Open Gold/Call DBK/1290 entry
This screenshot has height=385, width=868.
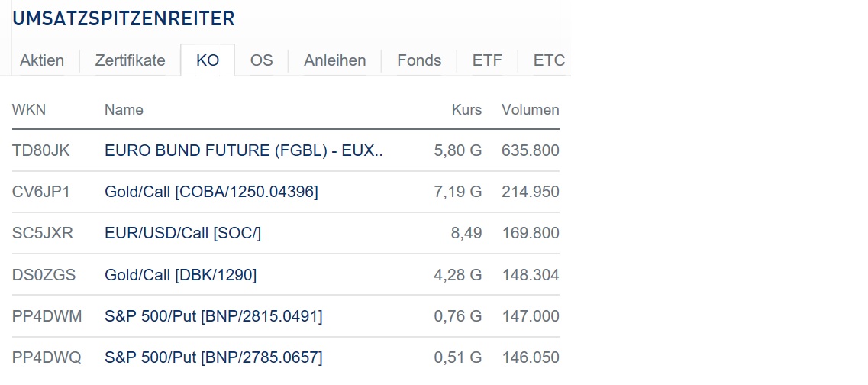180,275
